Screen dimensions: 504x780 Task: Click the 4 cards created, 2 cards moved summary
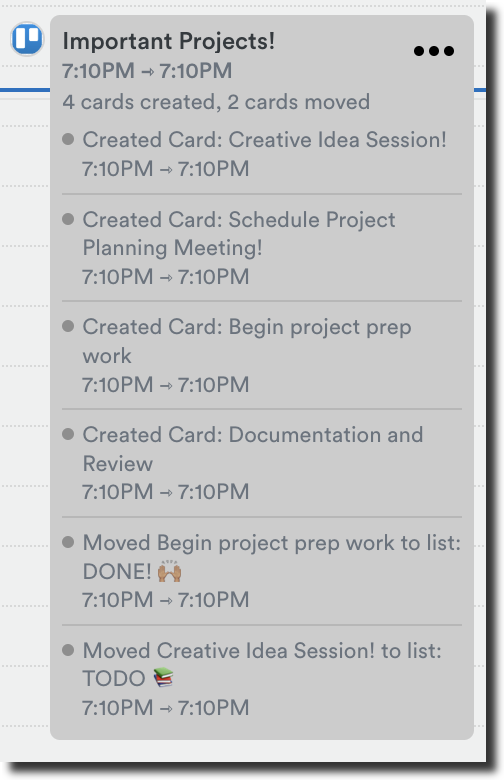216,102
